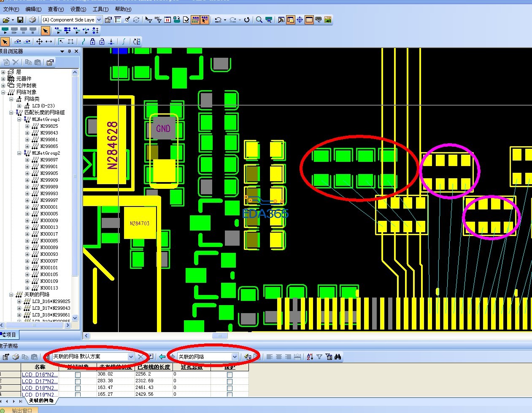Click the undo arrow icon
This screenshot has width=532, height=413.
coord(218,20)
